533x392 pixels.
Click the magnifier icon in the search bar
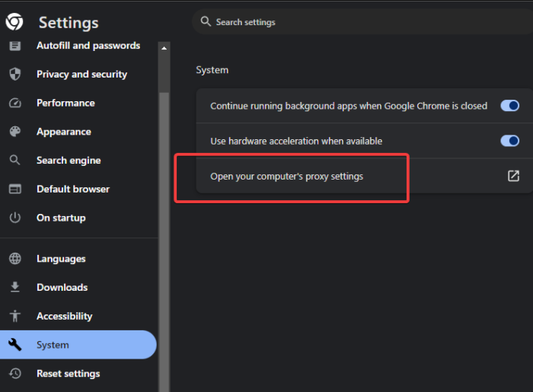(x=206, y=22)
